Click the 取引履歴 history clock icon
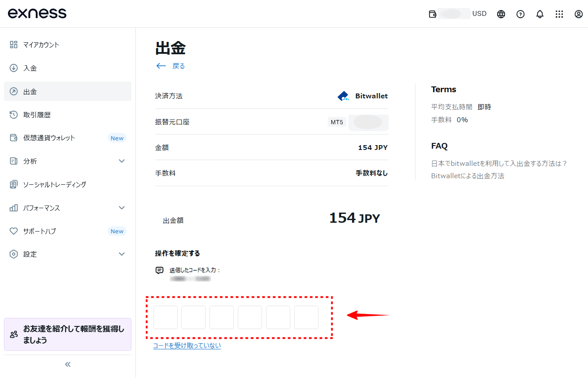The width and height of the screenshot is (588, 378). (14, 115)
